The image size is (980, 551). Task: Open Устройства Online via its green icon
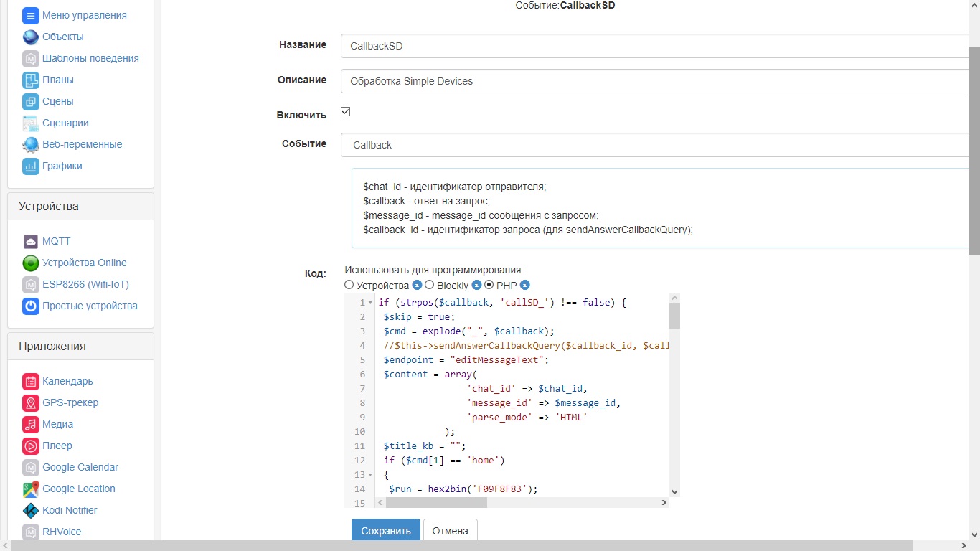(30, 263)
